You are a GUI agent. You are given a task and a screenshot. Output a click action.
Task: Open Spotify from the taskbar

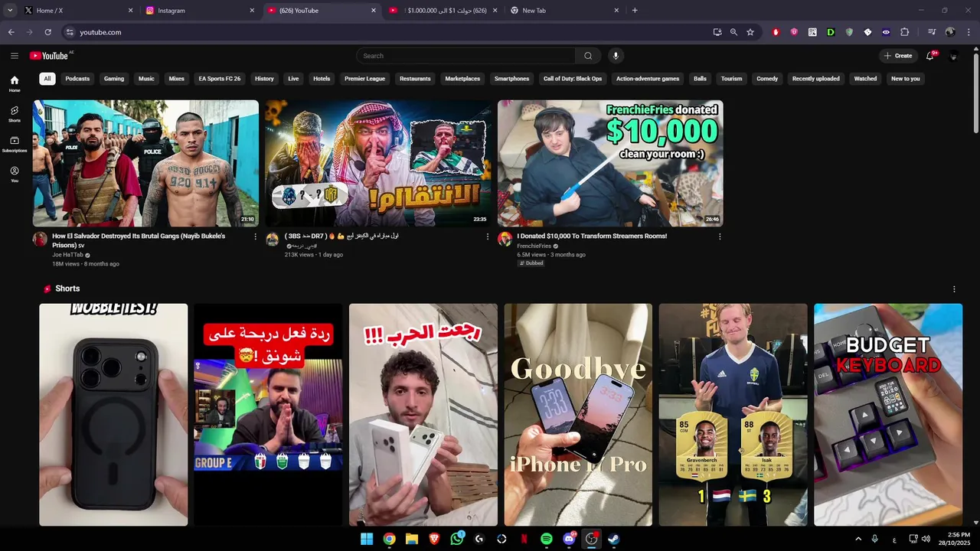coord(546,539)
